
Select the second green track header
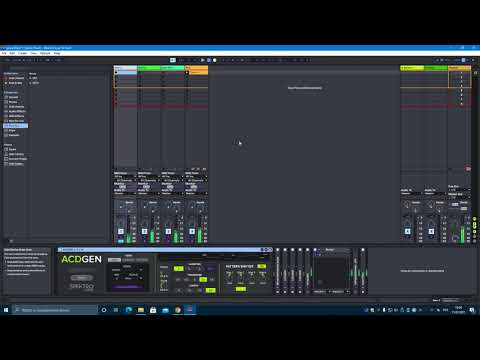[149, 68]
